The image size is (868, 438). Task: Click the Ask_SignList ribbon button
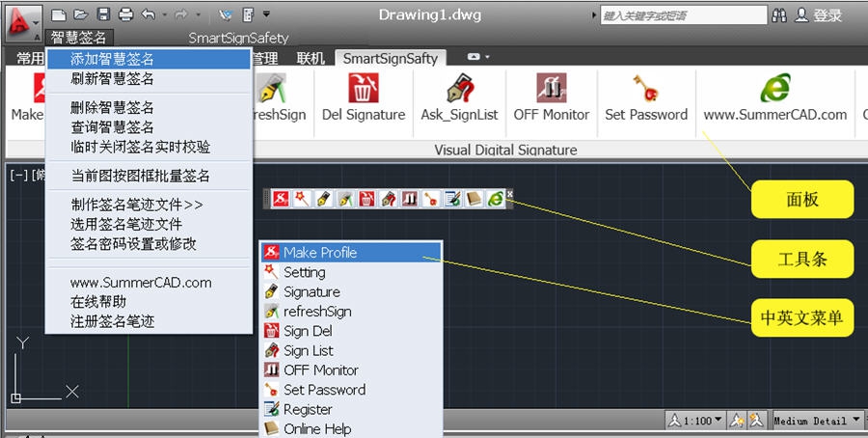click(459, 98)
